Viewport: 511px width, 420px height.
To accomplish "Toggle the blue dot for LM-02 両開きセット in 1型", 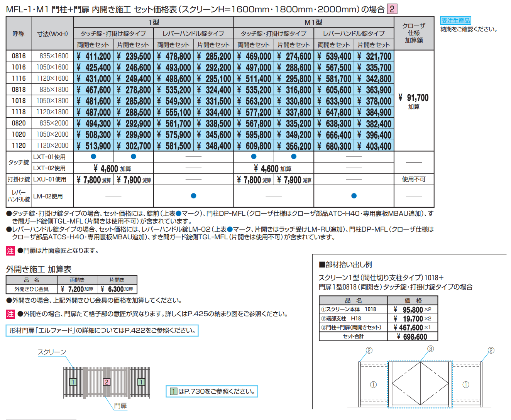I will click(x=195, y=196).
